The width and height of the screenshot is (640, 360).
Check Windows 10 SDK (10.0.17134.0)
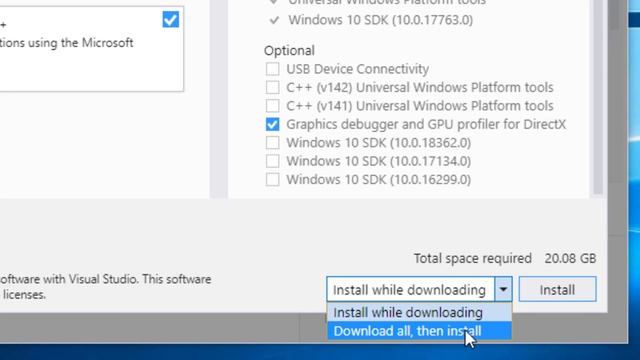click(x=273, y=161)
